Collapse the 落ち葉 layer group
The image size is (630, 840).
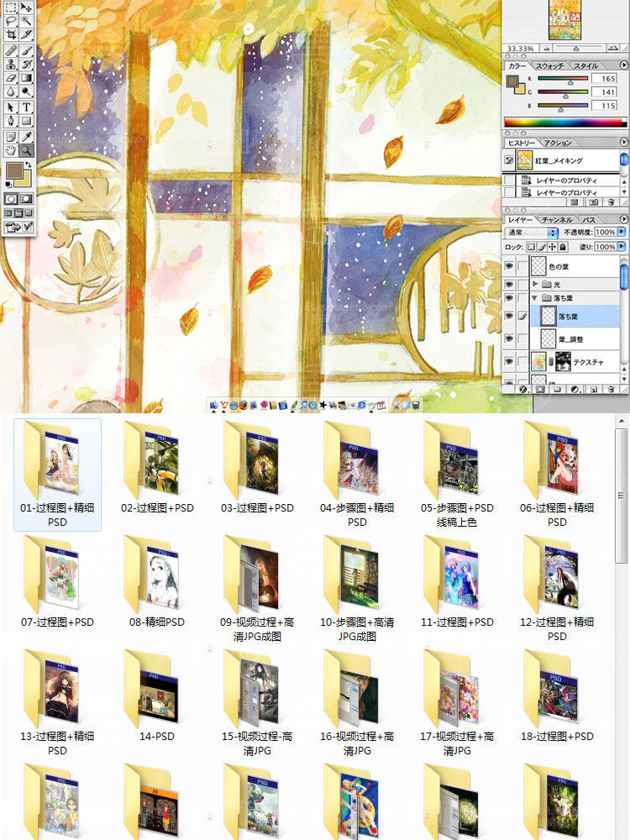pos(534,298)
